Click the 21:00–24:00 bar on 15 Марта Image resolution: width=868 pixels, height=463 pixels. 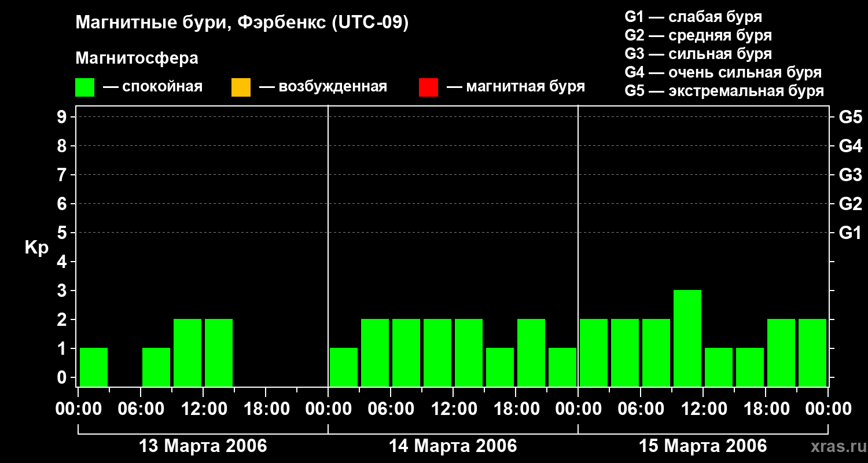[x=812, y=352]
